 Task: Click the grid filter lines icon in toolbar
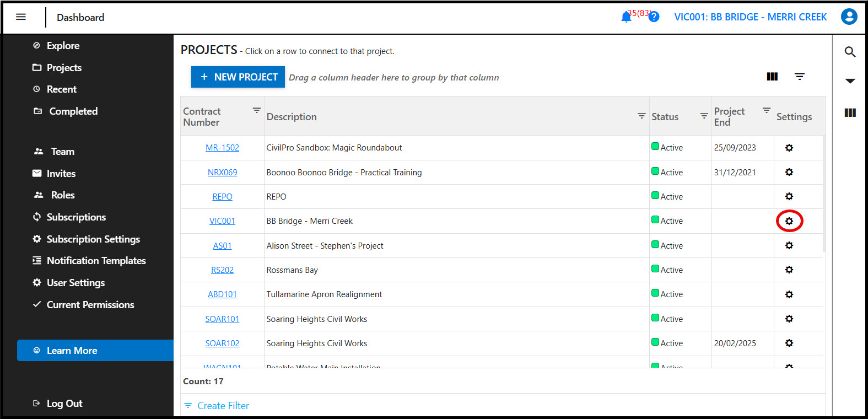(799, 77)
